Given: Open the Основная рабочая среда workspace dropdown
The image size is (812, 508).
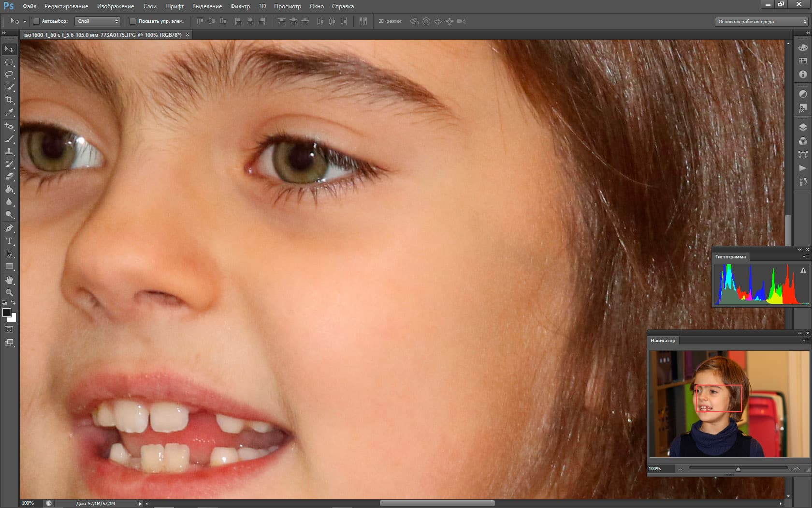Looking at the screenshot, I should pos(761,21).
